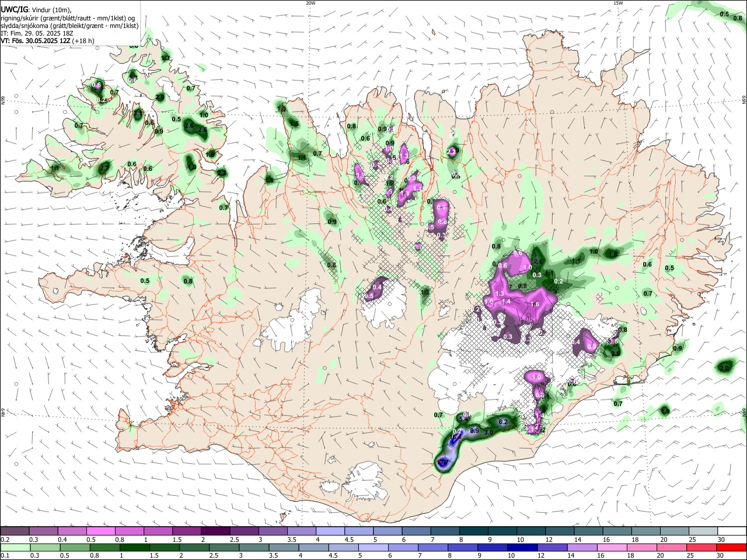Click the 30 label in the upper legend row

click(x=721, y=540)
